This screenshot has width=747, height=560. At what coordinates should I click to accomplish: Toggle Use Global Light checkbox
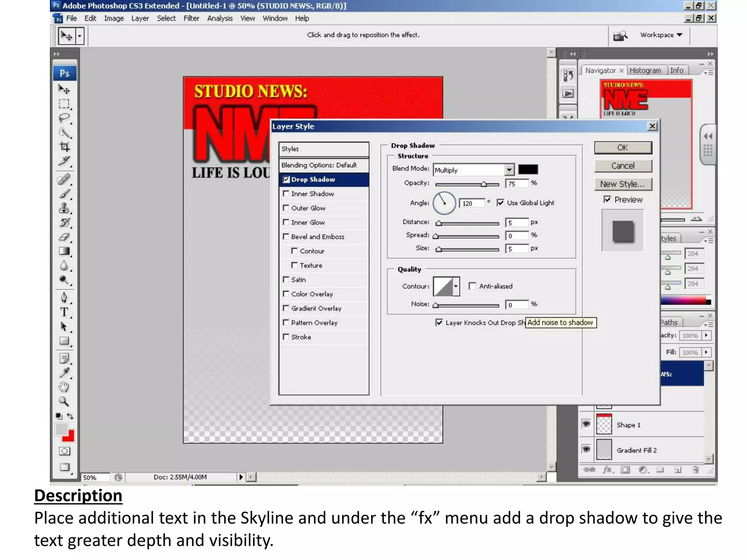tap(500, 203)
